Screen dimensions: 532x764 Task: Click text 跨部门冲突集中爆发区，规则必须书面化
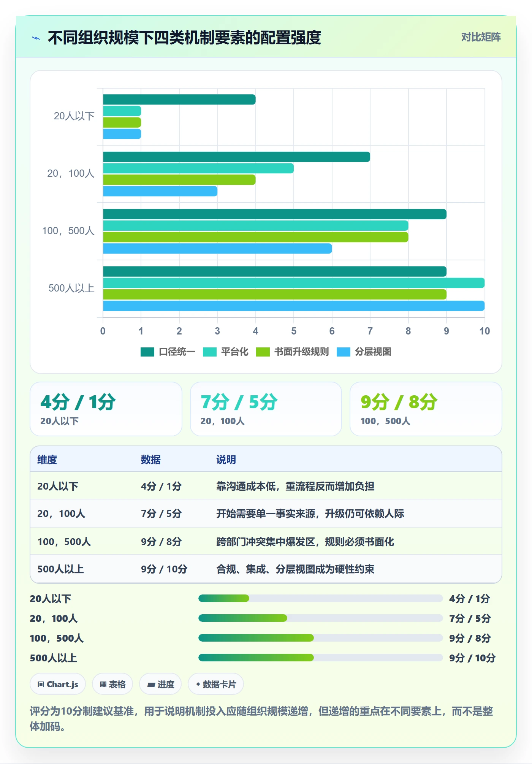pyautogui.click(x=305, y=541)
